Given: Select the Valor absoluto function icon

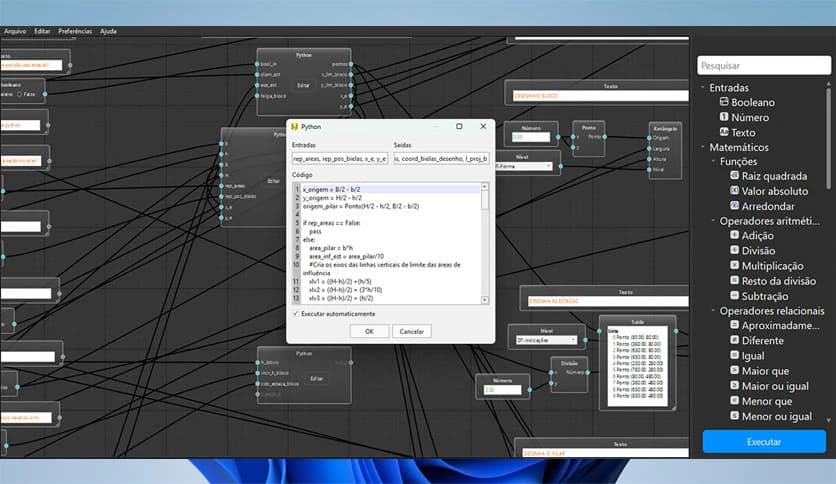Looking at the screenshot, I should 734,190.
